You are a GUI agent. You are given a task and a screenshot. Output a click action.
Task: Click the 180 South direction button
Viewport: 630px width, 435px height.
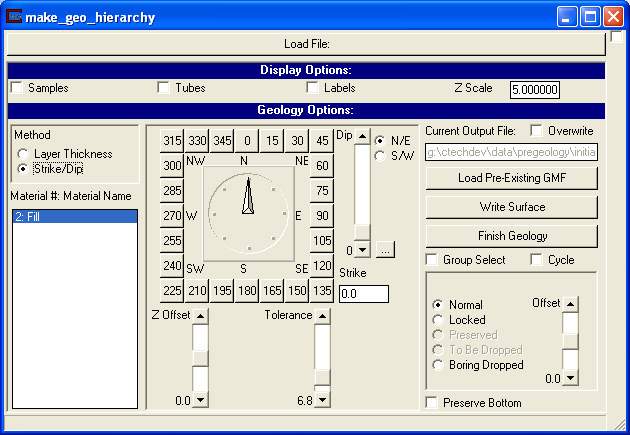pyautogui.click(x=247, y=290)
